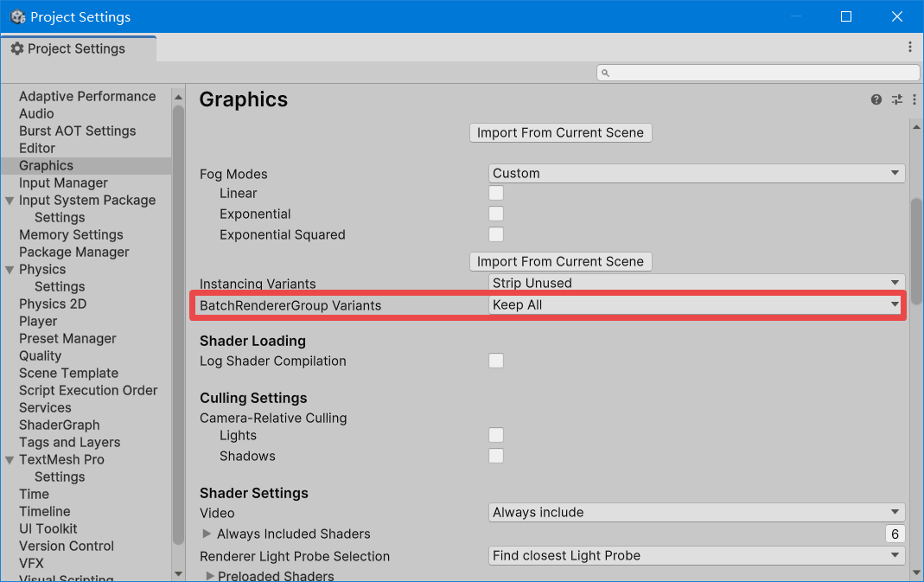Open Audio settings
Viewport: 924px width, 582px height.
[36, 113]
